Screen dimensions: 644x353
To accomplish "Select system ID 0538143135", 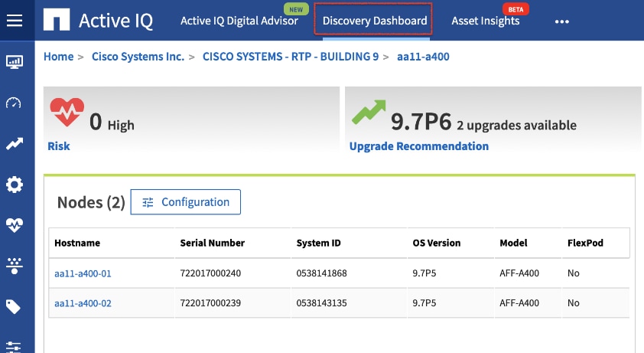I will (321, 302).
